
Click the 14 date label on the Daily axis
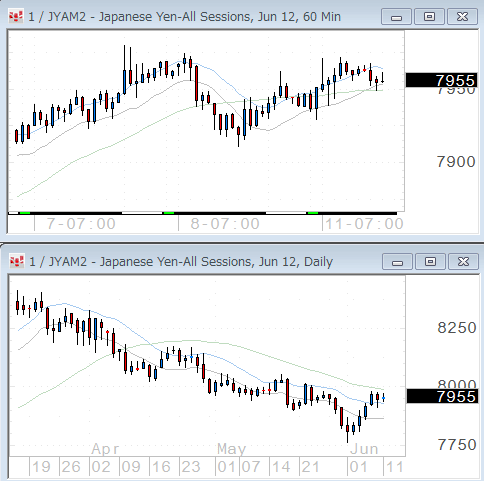(x=281, y=467)
